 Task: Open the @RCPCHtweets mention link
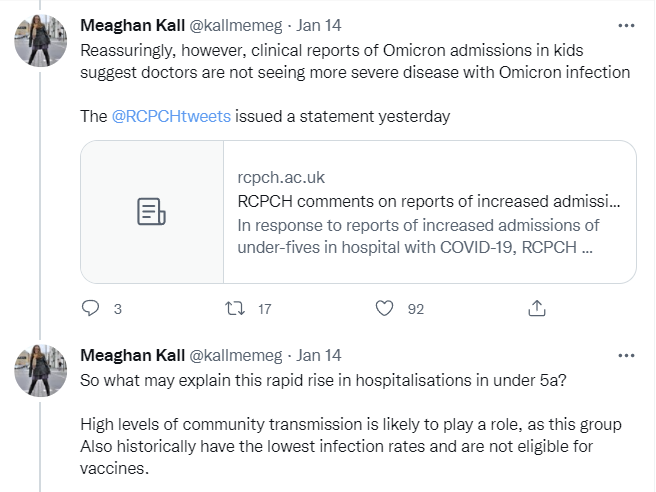(x=171, y=116)
